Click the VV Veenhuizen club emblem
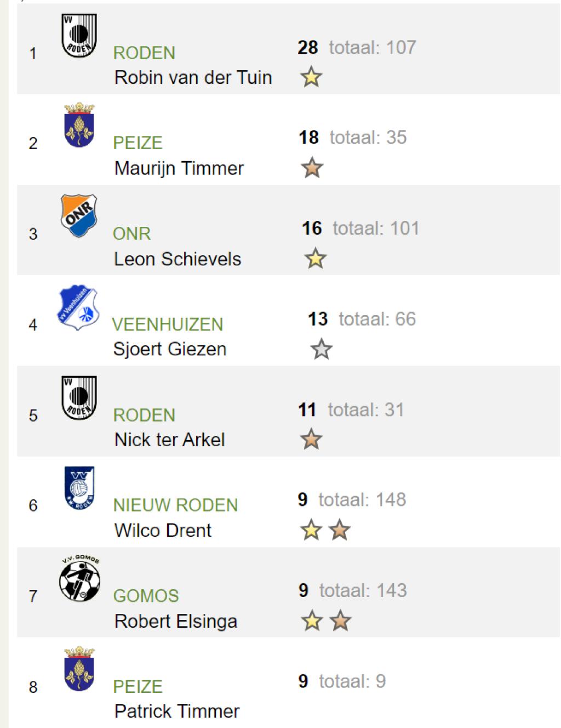561x728 pixels. click(x=78, y=308)
